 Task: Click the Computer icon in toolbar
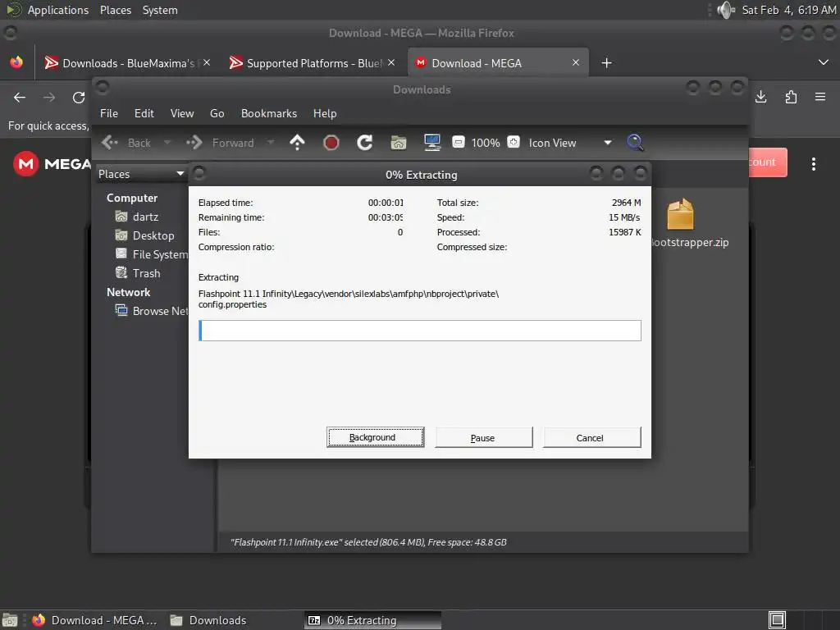pos(431,143)
